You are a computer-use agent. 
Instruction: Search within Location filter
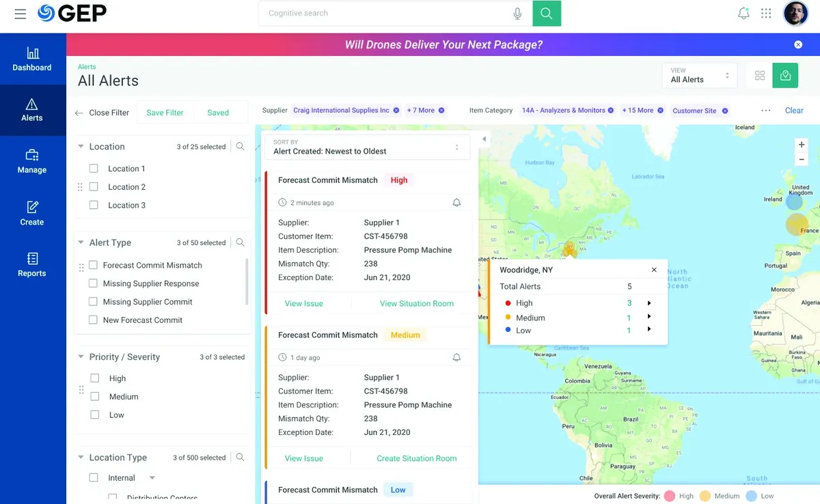coord(240,146)
